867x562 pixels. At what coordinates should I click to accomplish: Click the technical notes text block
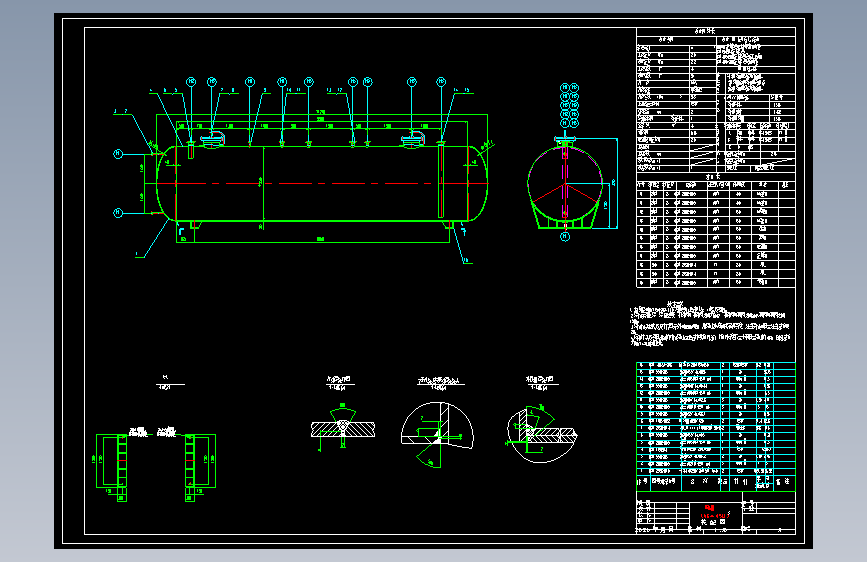pos(711,325)
